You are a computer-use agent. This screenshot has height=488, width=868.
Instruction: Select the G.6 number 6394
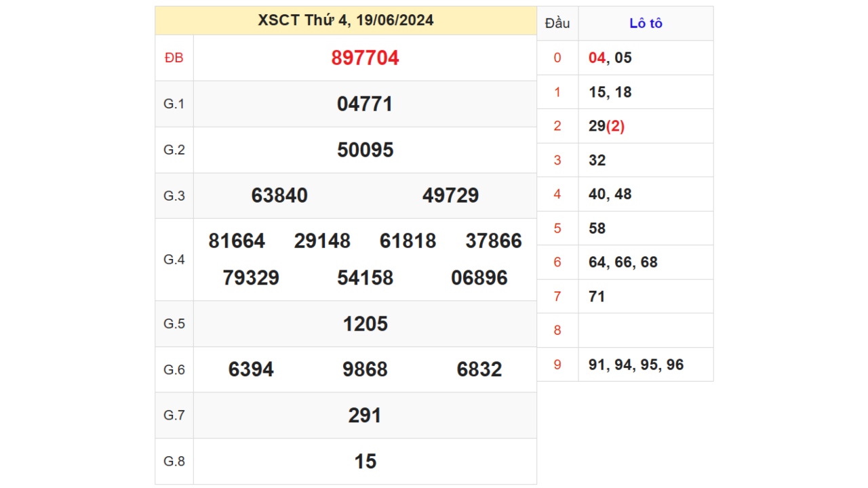coord(251,369)
